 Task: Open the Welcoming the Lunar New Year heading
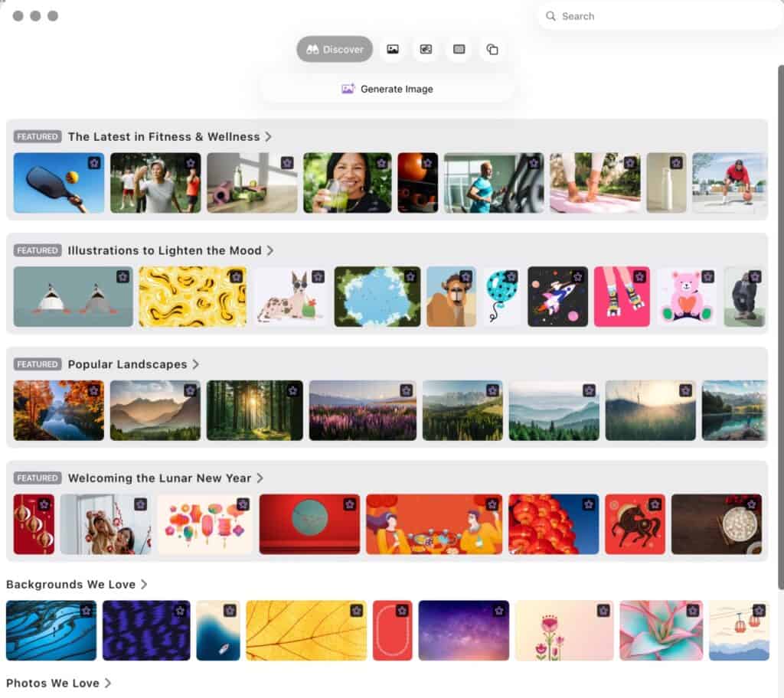pyautogui.click(x=159, y=478)
